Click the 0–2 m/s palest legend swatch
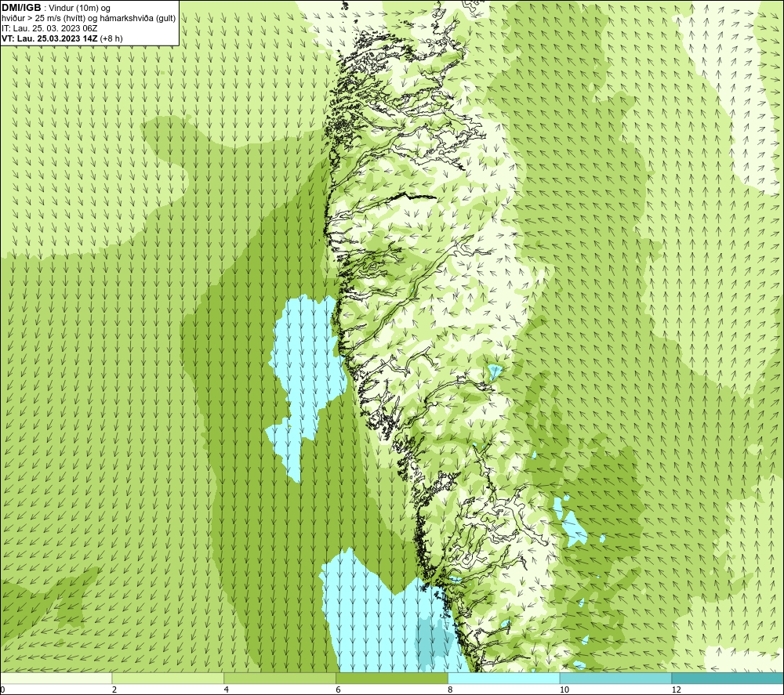 click(56, 678)
